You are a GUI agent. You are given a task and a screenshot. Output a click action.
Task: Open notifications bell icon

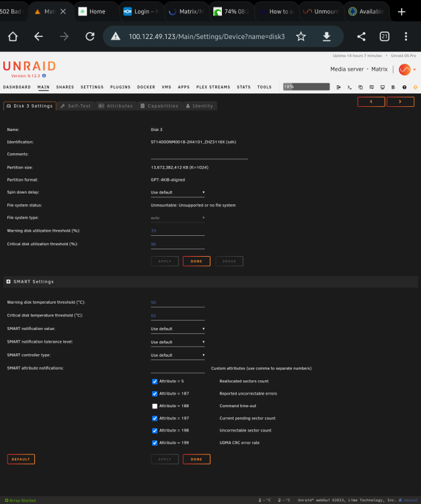point(415,87)
